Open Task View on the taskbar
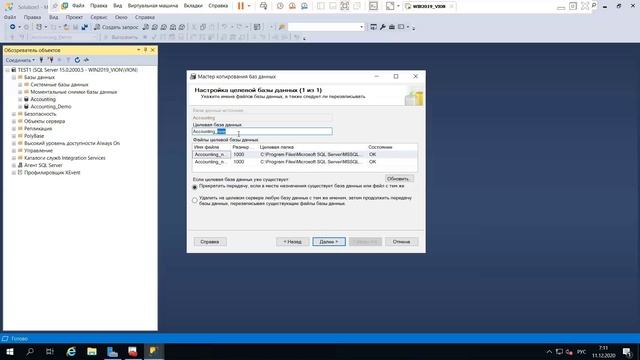 [50, 351]
